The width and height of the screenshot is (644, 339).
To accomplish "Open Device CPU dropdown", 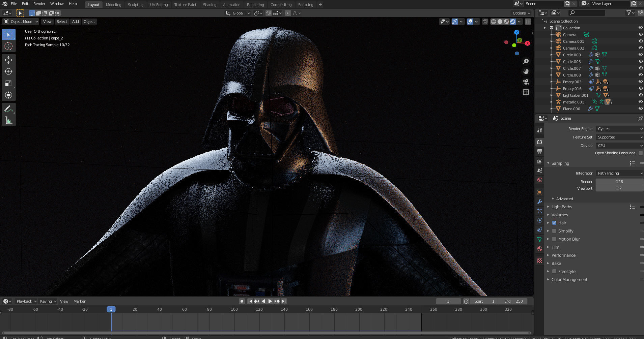I will (x=620, y=146).
